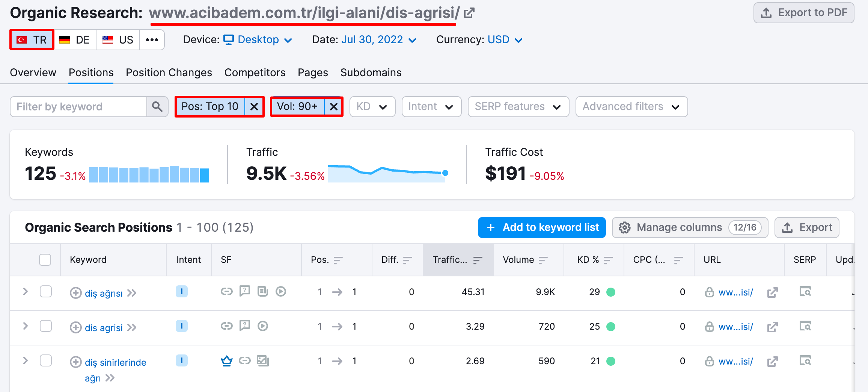Sort by Volume column
The width and height of the screenshot is (868, 392).
543,260
